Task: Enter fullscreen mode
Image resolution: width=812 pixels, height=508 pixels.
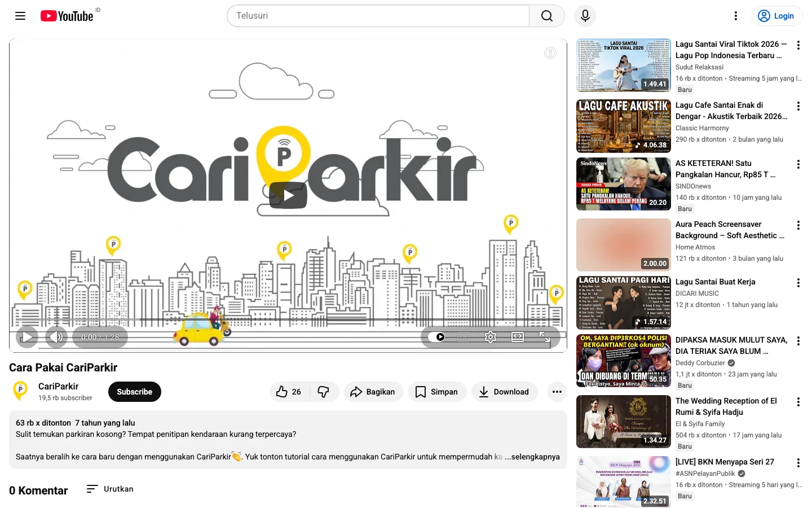Action: pyautogui.click(x=545, y=337)
